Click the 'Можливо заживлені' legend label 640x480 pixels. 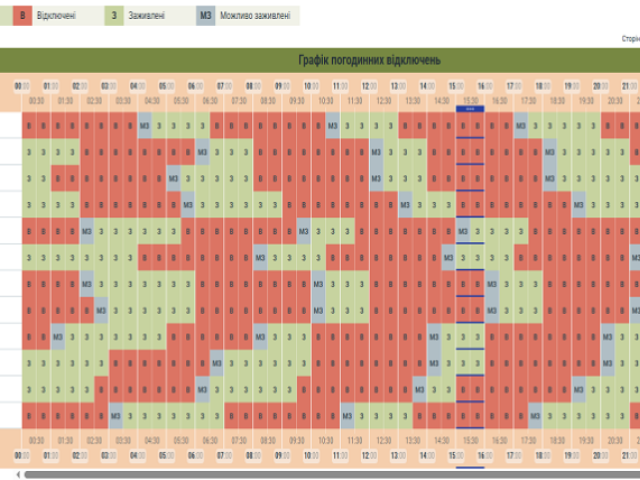click(x=256, y=16)
